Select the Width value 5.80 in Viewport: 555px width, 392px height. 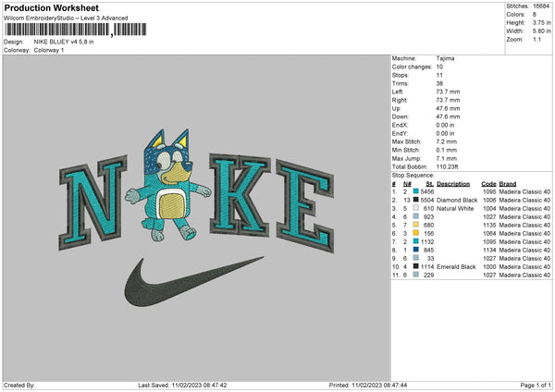click(x=541, y=31)
